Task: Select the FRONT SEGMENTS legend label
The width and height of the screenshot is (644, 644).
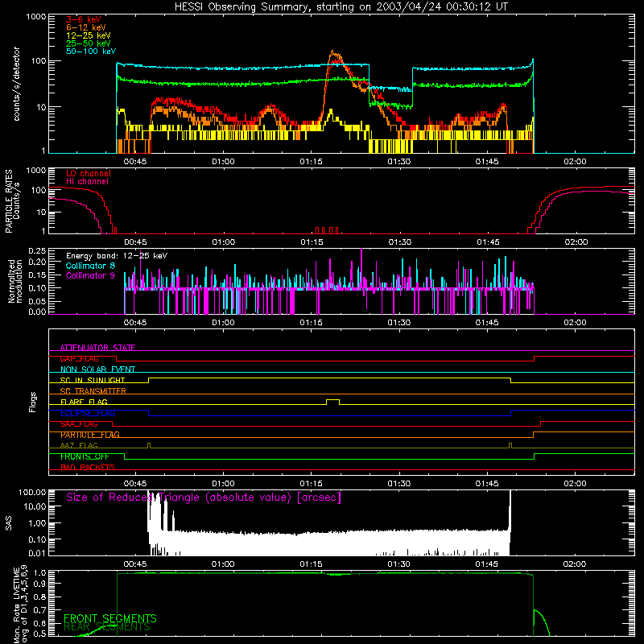Action: [x=110, y=618]
